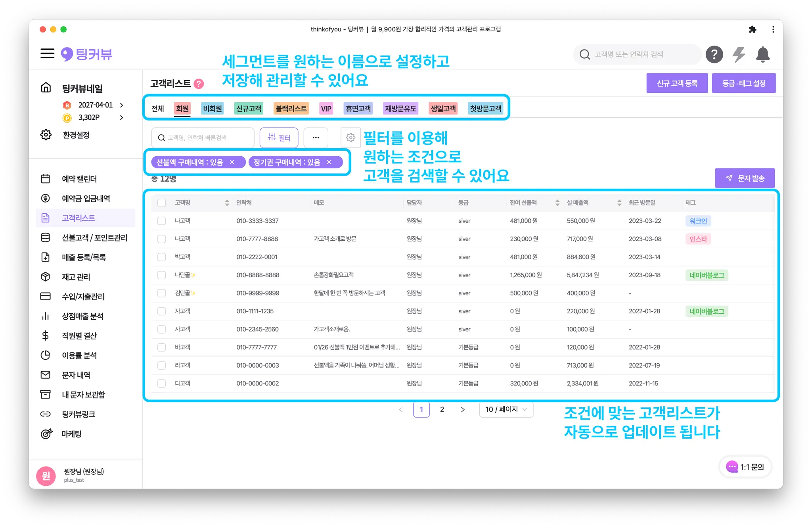
Task: Expand the 2027-04-01 subscription chevron
Action: pos(122,105)
